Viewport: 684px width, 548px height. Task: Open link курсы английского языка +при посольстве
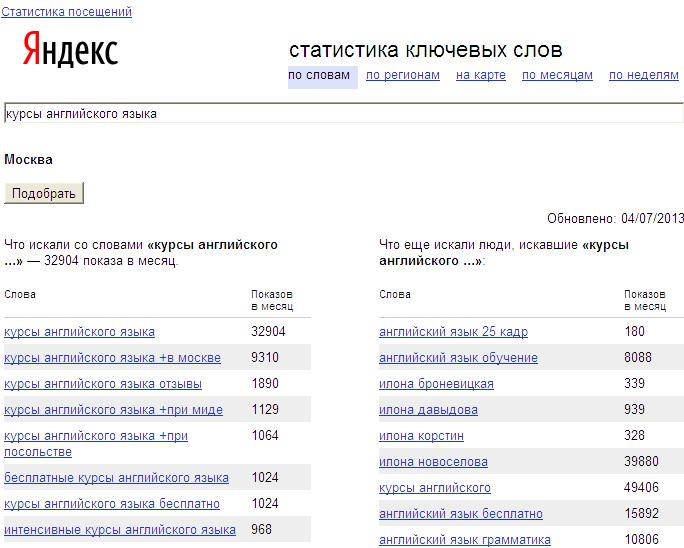click(96, 444)
